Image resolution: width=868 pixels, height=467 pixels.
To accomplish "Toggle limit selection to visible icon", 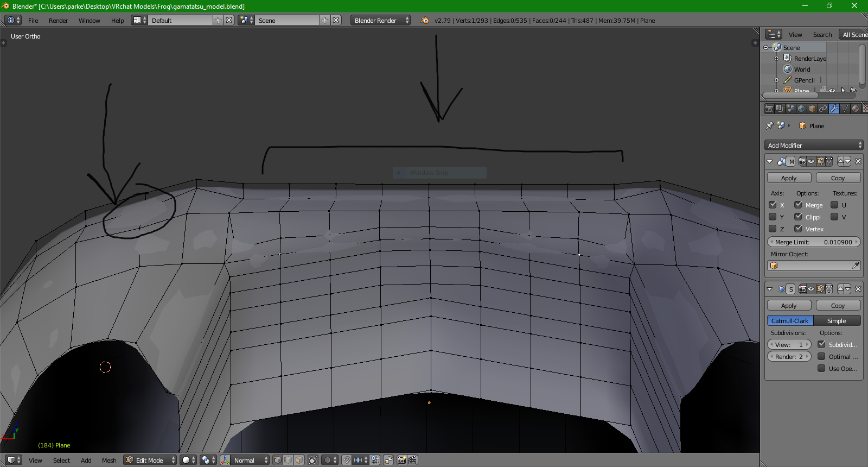I will click(313, 460).
